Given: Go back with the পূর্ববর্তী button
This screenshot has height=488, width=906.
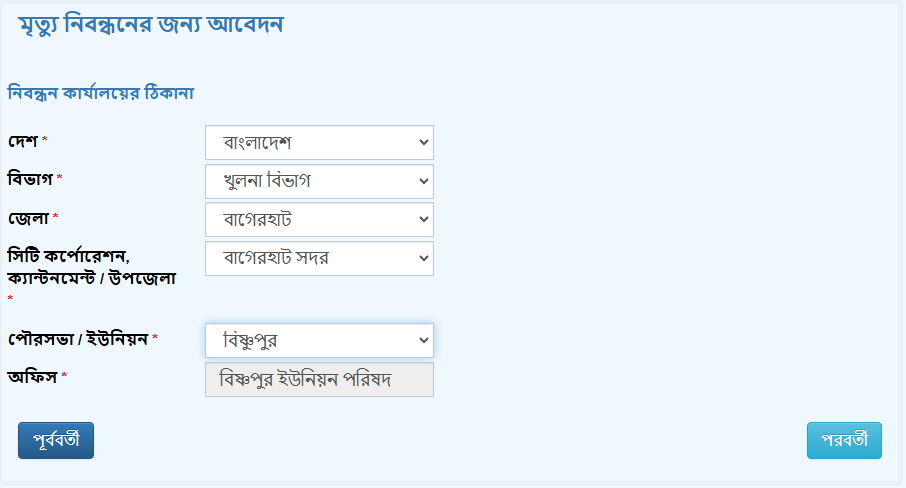Looking at the screenshot, I should click(56, 441).
